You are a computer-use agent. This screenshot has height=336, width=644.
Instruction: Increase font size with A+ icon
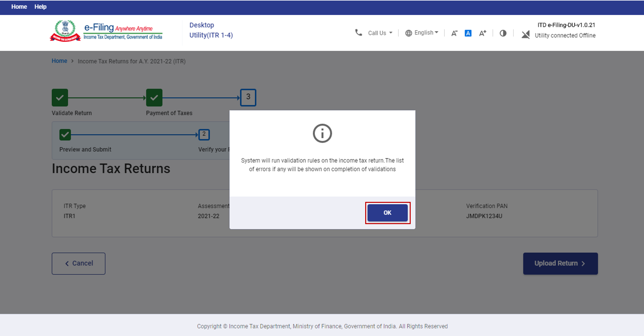482,33
